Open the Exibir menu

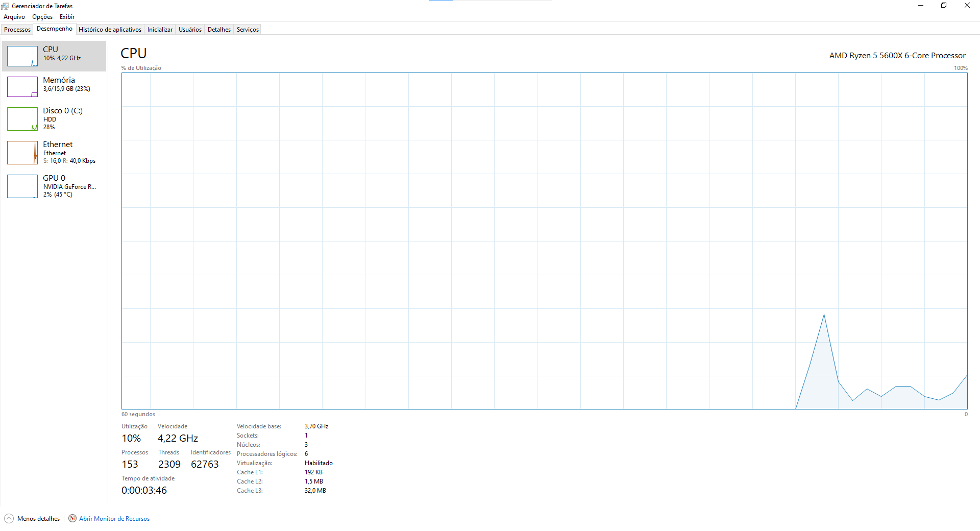coord(67,17)
